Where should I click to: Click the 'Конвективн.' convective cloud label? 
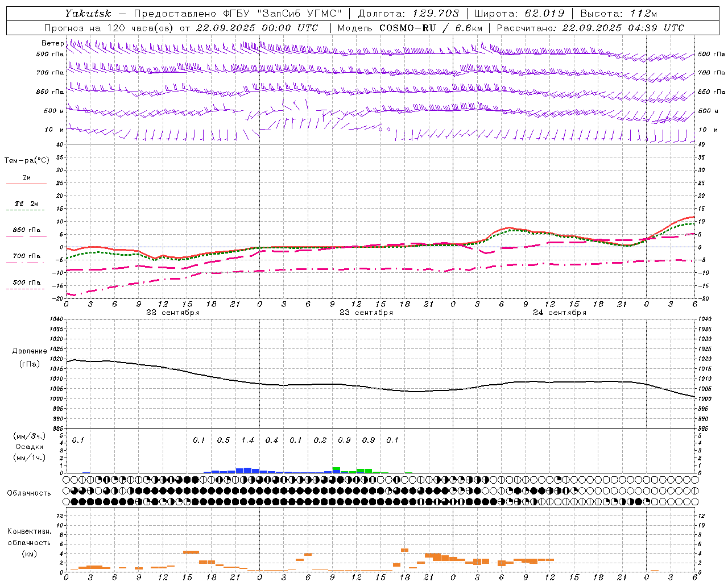tap(30, 531)
